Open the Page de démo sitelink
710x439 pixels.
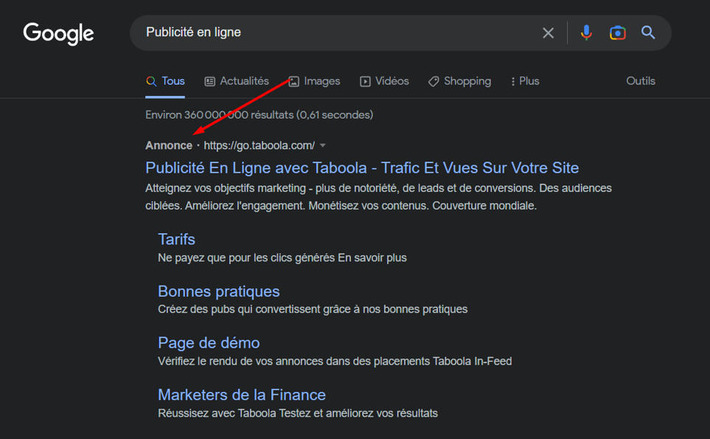point(209,343)
